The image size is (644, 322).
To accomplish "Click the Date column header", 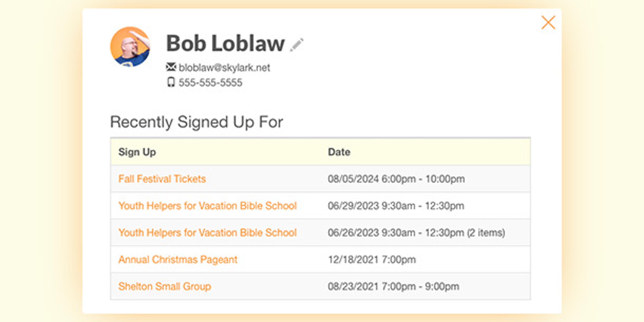I will [x=339, y=152].
